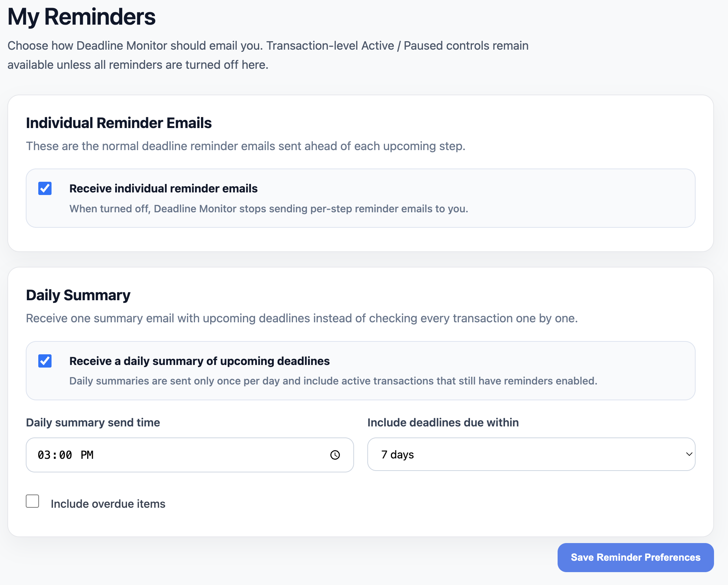728x585 pixels.
Task: Click the PM segment of send time
Action: click(x=87, y=455)
